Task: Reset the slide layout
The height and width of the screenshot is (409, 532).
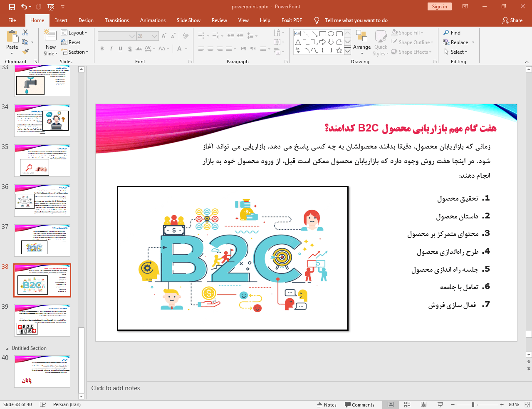Action: pos(71,42)
